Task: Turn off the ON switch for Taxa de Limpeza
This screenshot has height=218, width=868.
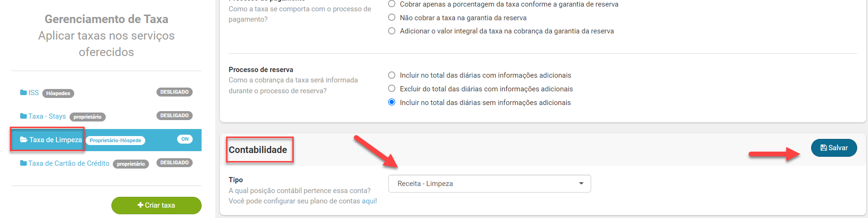Action: pos(185,139)
